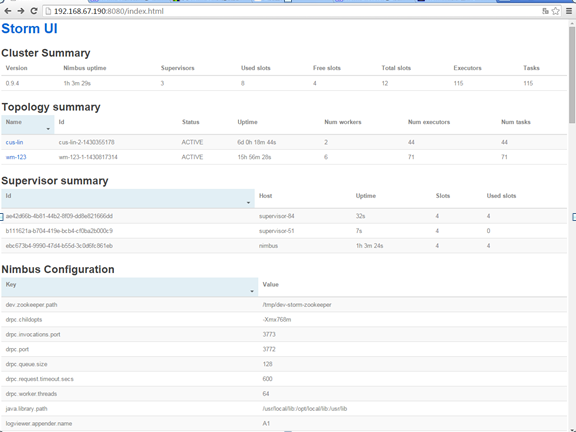Click supervisor id starting with ae42d66b
Viewport: 576px width, 432px height.
tap(59, 216)
